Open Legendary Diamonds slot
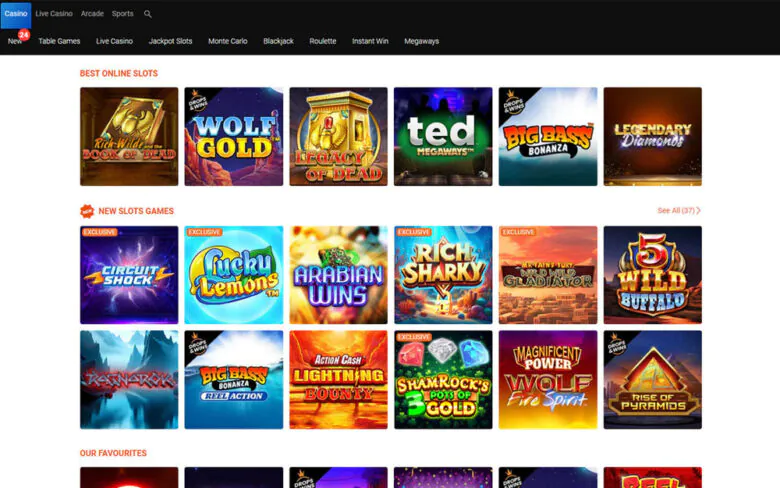780x488 pixels. pos(653,137)
